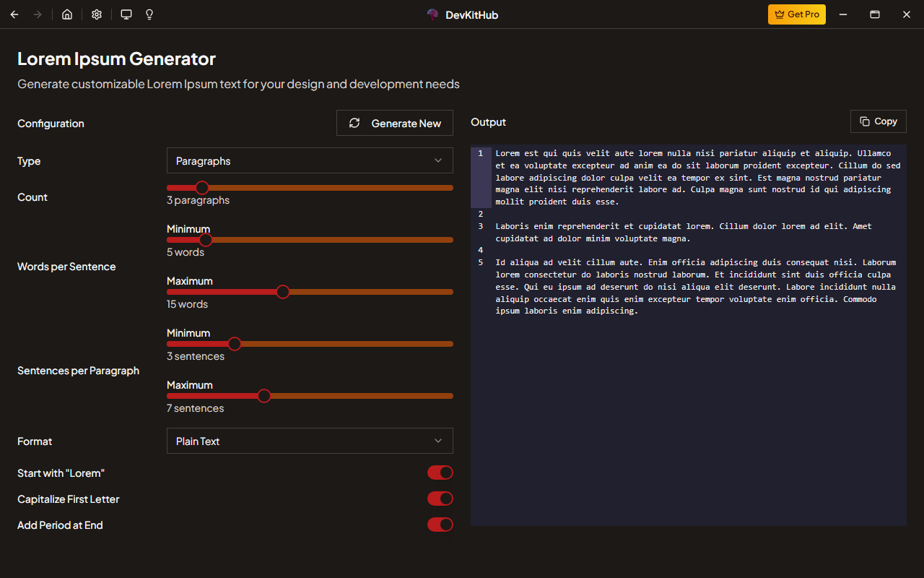
Task: Expand the Format dropdown chevron
Action: click(438, 441)
